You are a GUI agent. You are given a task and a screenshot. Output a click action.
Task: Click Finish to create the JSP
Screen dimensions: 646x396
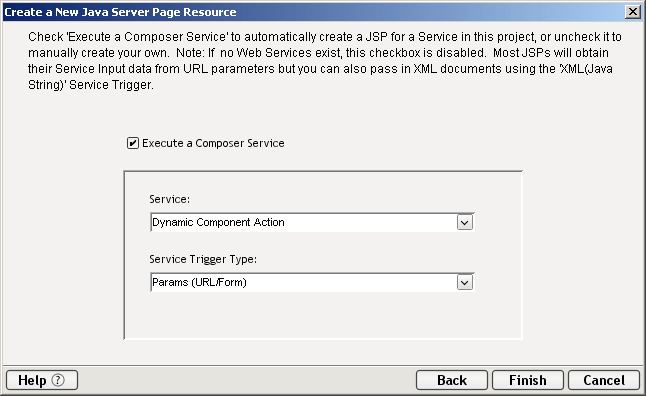[528, 380]
